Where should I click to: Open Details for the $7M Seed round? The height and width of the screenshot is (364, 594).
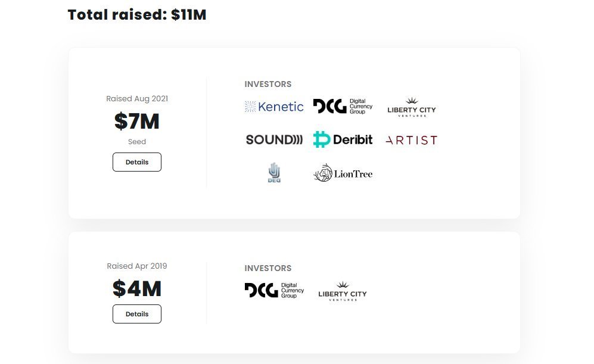coord(137,162)
